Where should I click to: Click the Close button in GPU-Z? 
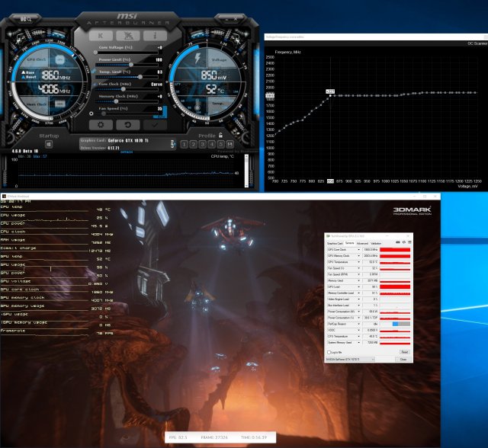[x=403, y=360]
